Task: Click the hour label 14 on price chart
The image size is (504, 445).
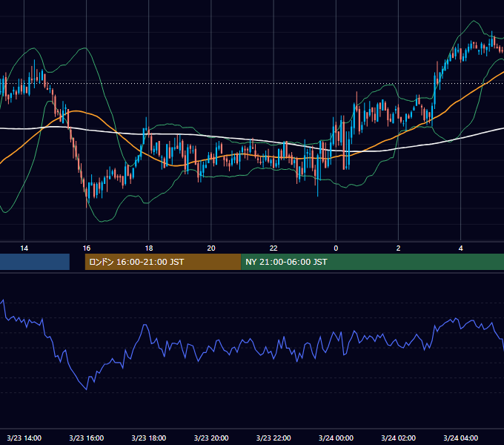Action: pyautogui.click(x=24, y=248)
